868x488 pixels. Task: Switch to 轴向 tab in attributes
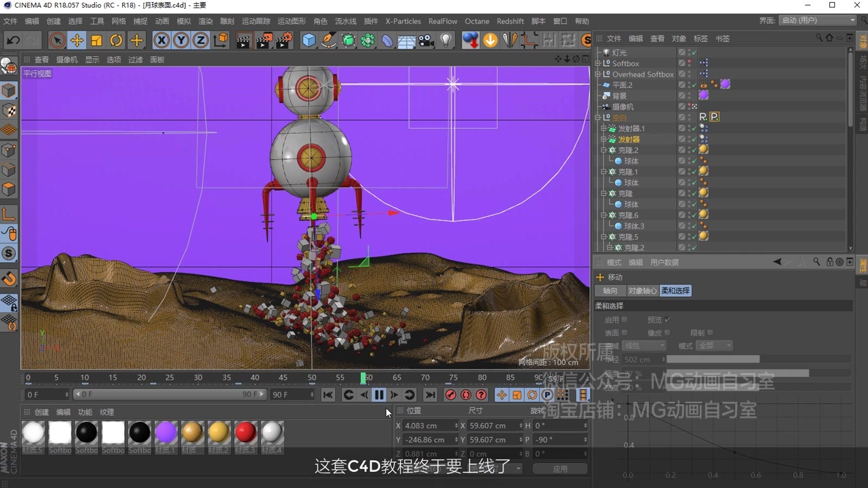(x=610, y=291)
